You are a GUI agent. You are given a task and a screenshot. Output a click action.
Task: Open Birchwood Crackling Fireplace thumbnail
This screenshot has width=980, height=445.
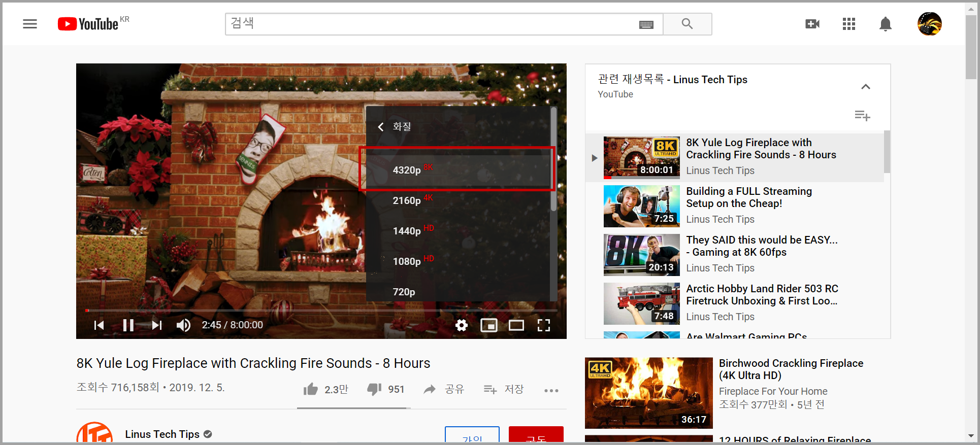649,393
